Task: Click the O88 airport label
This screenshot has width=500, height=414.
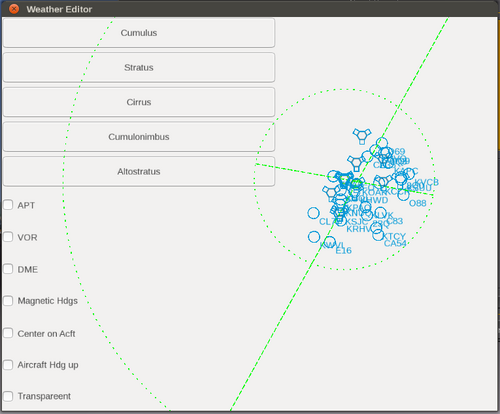Action: (x=418, y=203)
